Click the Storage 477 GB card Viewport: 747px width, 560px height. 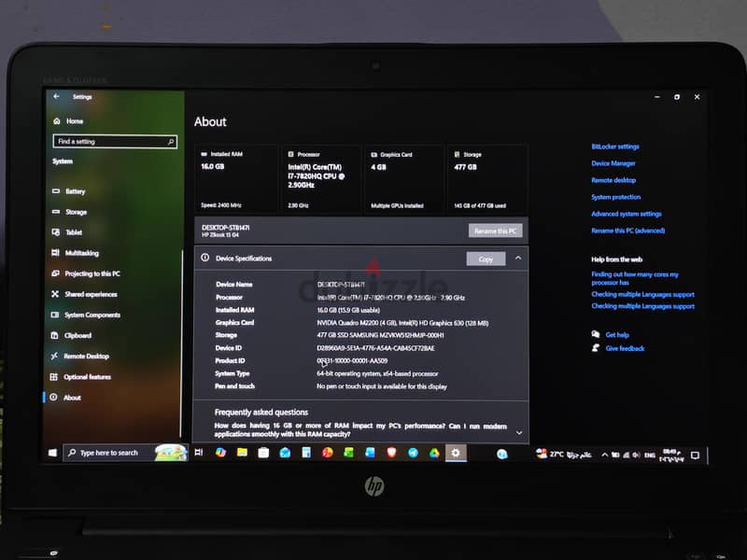click(x=487, y=179)
